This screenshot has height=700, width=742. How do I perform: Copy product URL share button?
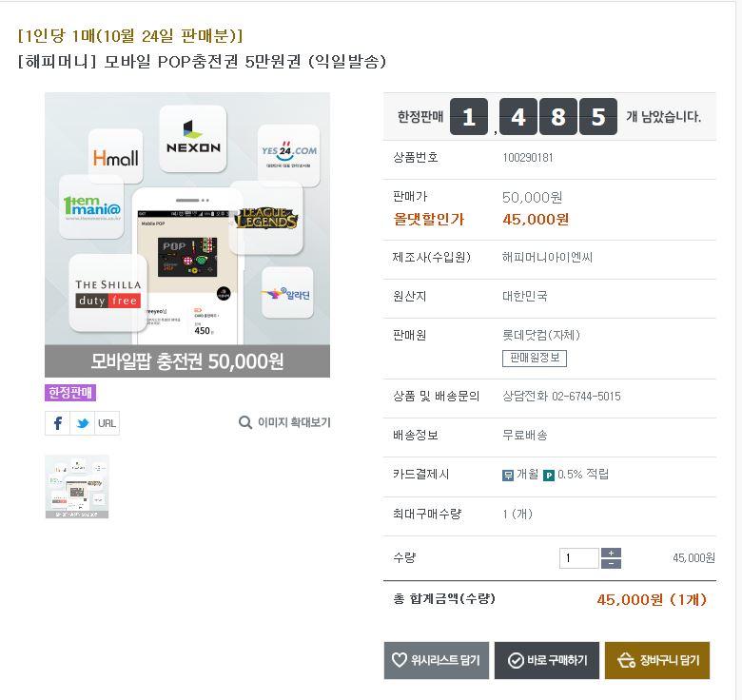107,423
